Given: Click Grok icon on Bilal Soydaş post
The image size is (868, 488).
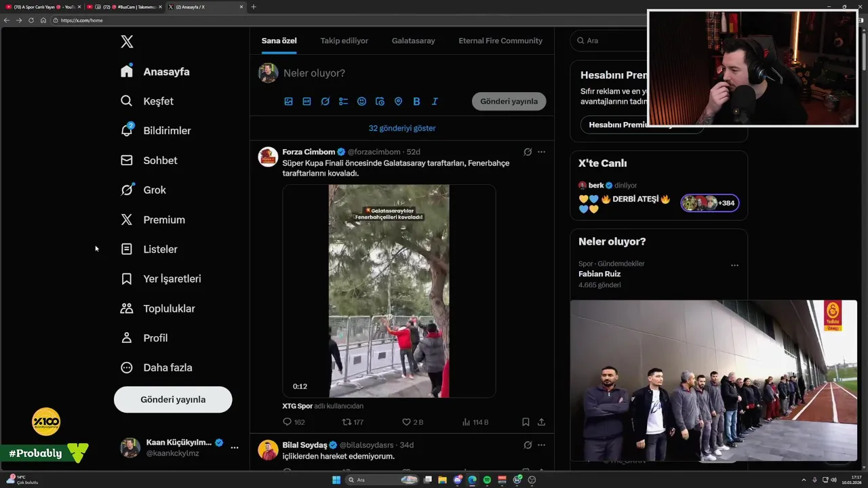Looking at the screenshot, I should (x=528, y=445).
